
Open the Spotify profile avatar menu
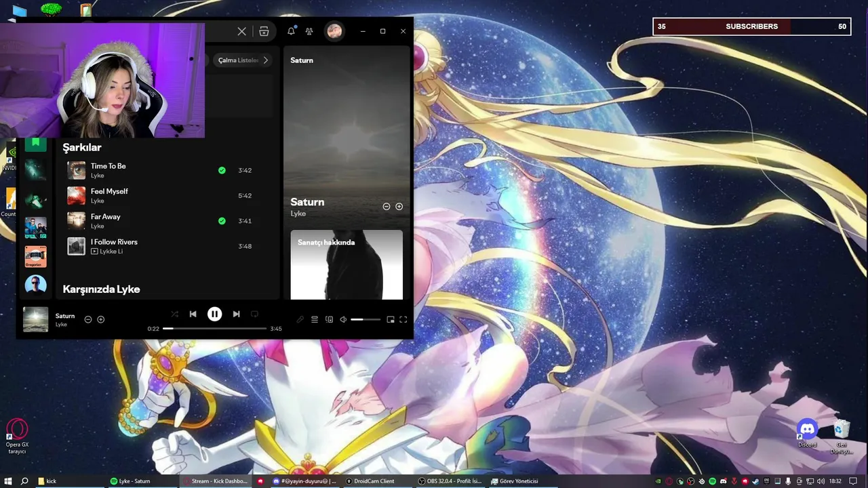[x=334, y=31]
